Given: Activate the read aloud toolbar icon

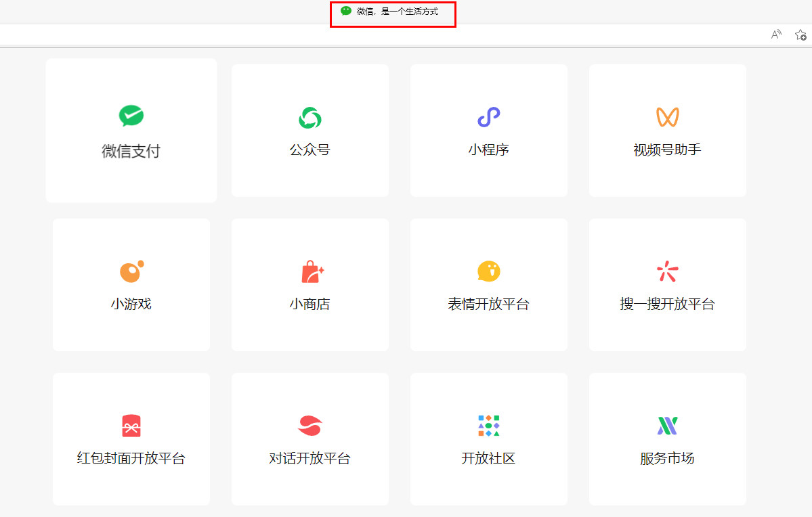Looking at the screenshot, I should [x=775, y=35].
